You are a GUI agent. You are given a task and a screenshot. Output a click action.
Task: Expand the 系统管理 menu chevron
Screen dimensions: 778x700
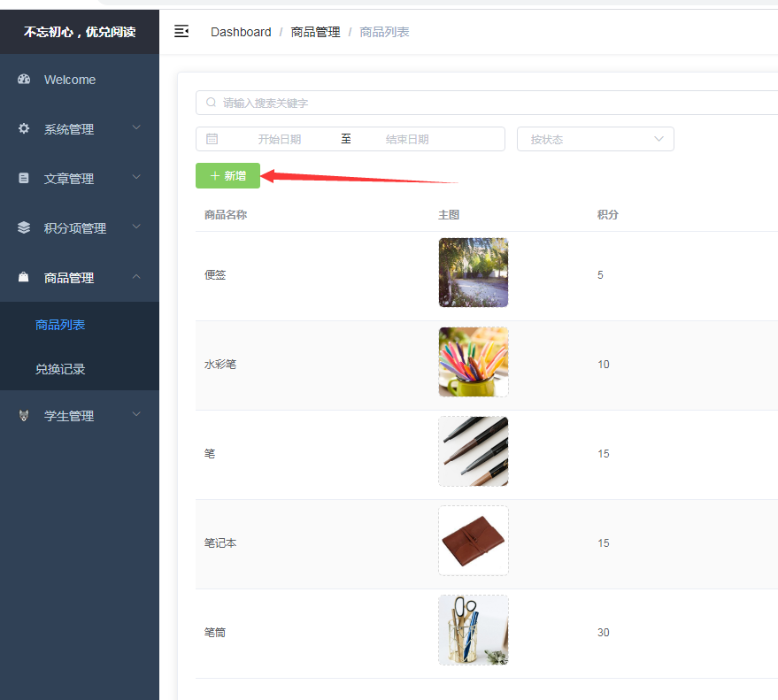click(136, 127)
